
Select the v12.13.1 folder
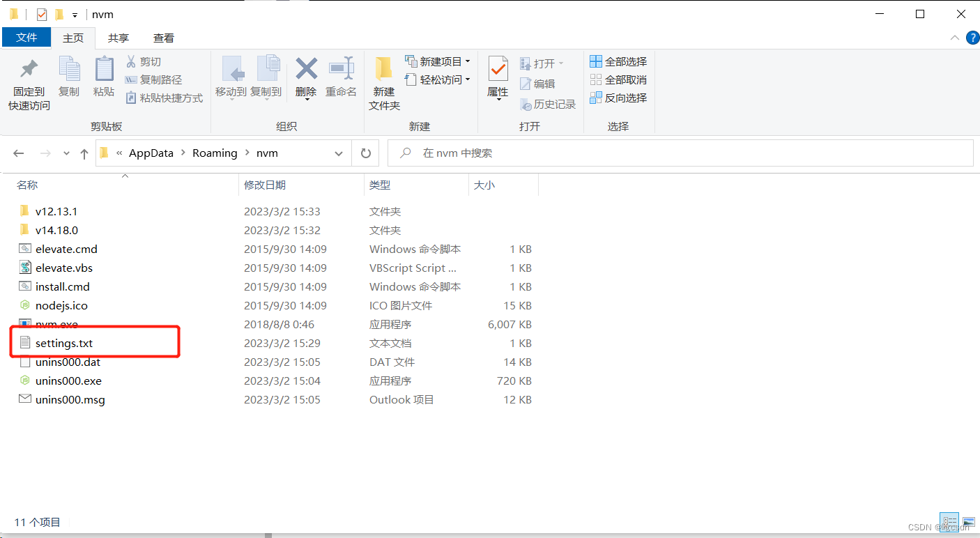[x=56, y=211]
